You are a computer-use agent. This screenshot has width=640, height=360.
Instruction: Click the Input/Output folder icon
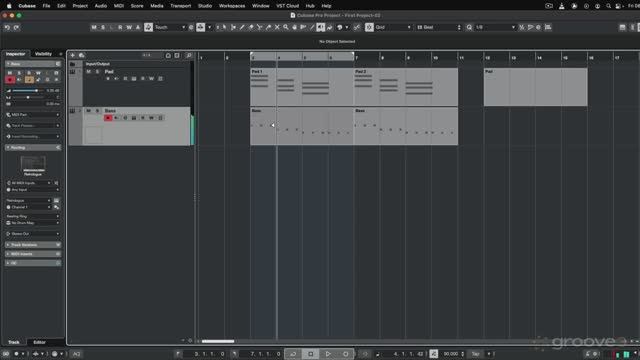click(72, 64)
